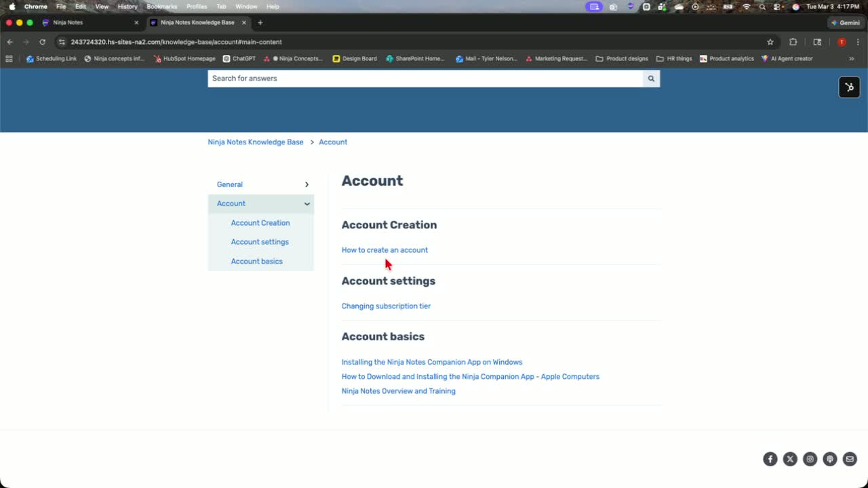Screen dimensions: 868x488
Task: Click the browser address bar URL
Action: click(x=176, y=42)
